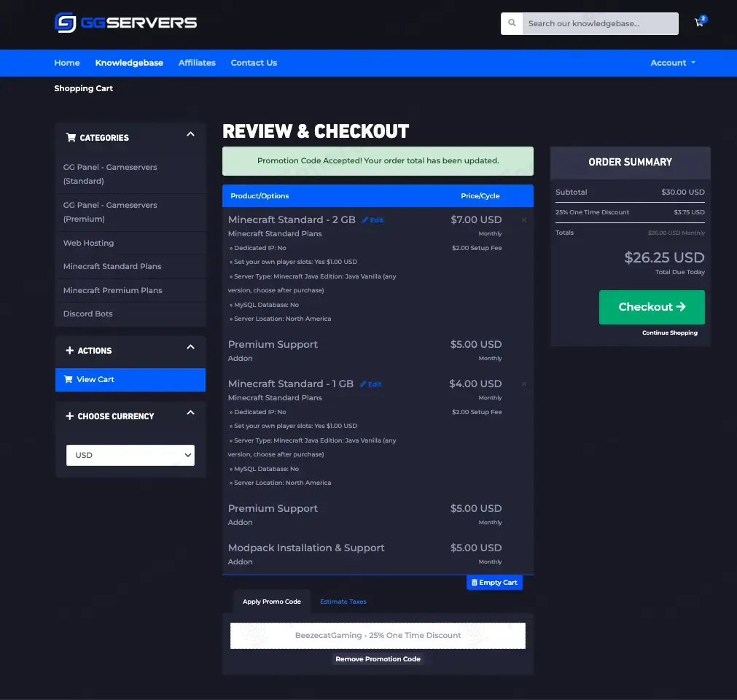
Task: Click the $26.25 USD total due amount
Action: click(664, 257)
